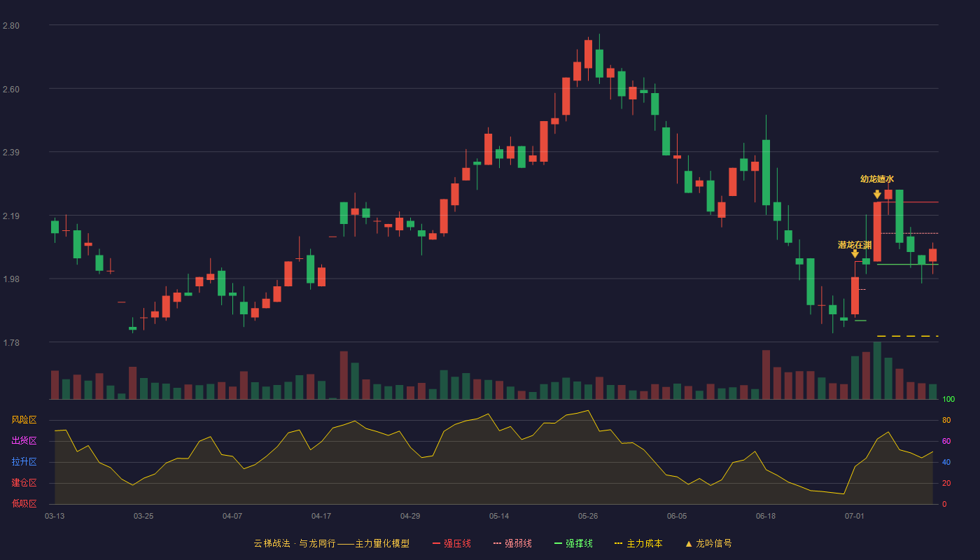Click the arrow marker under 潜龙在渊
Viewport: 980px width, 560px height.
[x=855, y=253]
